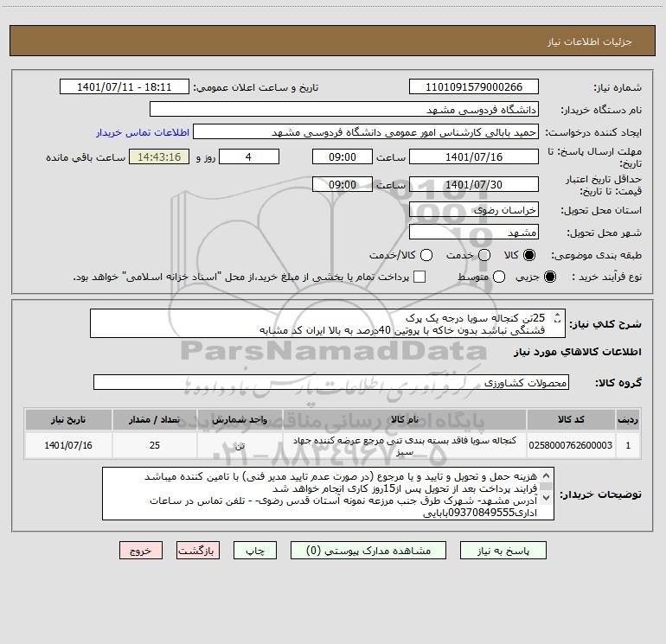Click the remaining time field 14:43:16
666x644 pixels.
[159, 156]
